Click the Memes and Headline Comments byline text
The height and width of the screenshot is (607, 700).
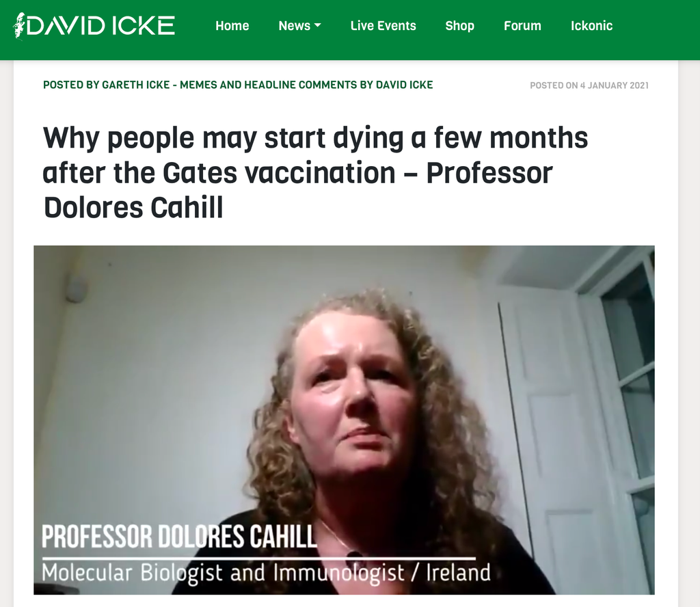point(306,85)
